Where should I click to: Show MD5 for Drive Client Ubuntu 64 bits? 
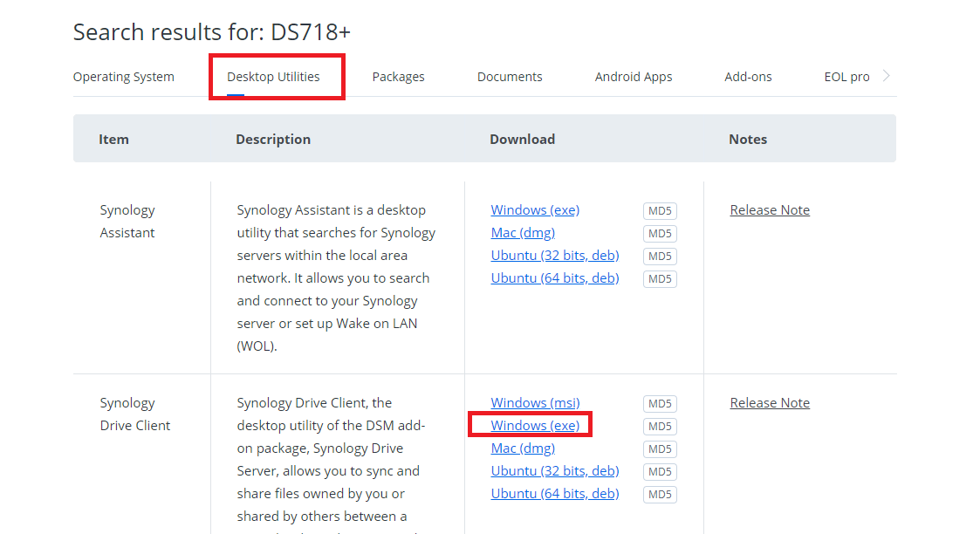[x=660, y=494]
